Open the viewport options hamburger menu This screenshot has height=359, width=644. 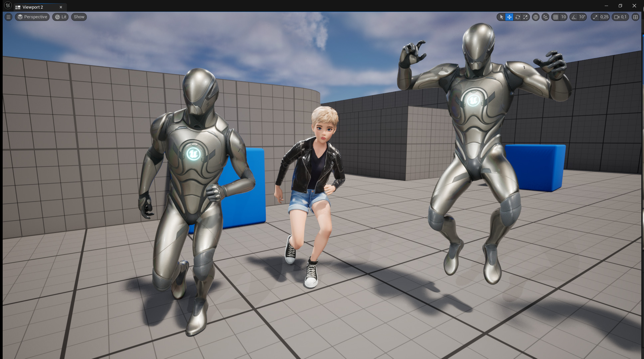pyautogui.click(x=9, y=17)
